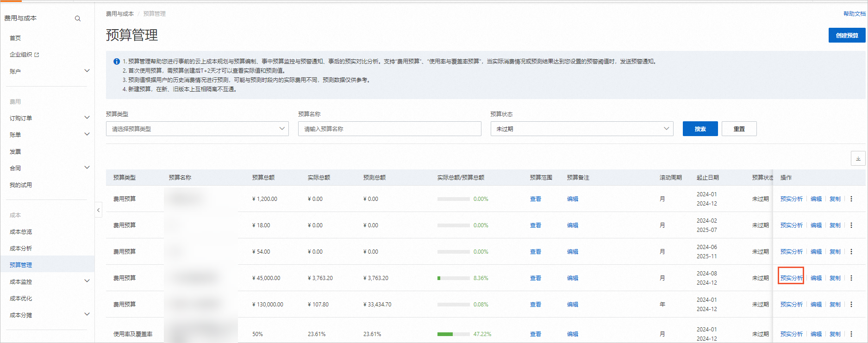Open more actions for the ¥ 18.00 budget
Image resolution: width=868 pixels, height=343 pixels.
(851, 225)
